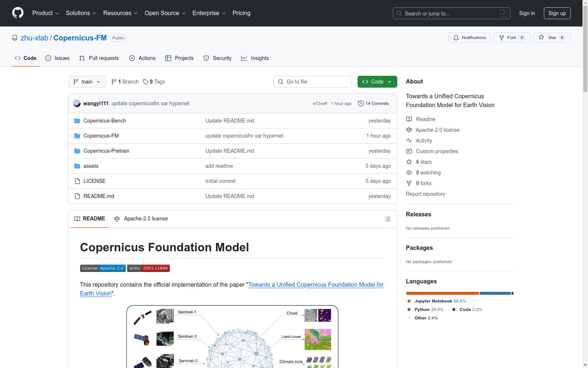Switch to the Actions tab
Screen dimensions: 588x368
142,58
